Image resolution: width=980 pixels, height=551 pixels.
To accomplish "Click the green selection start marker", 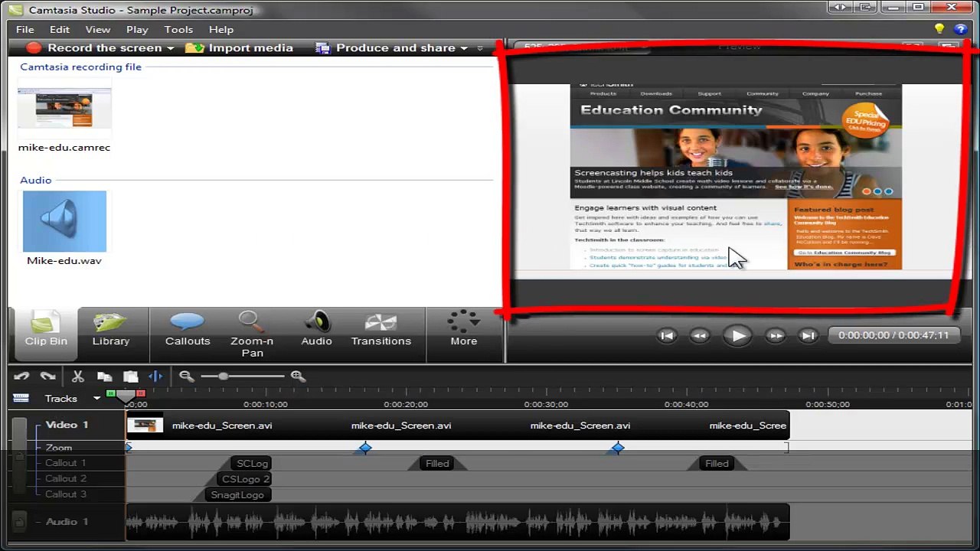I will (x=111, y=393).
